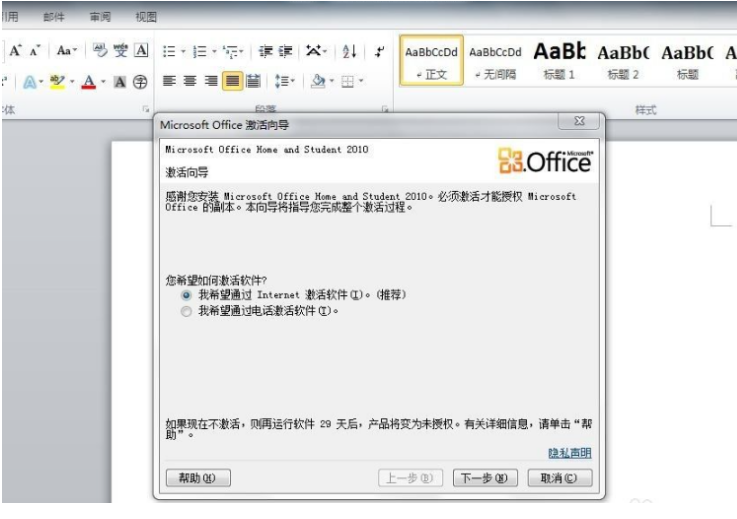
Task: Increase the paragraph indent
Action: click(286, 51)
